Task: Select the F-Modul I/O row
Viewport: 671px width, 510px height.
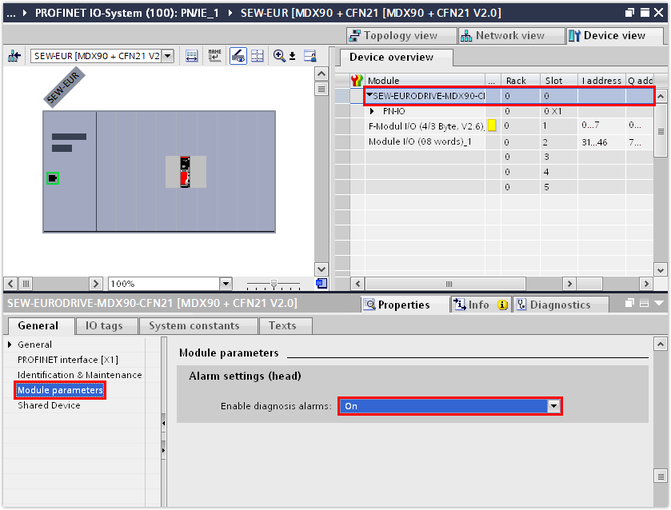Action: 425,126
